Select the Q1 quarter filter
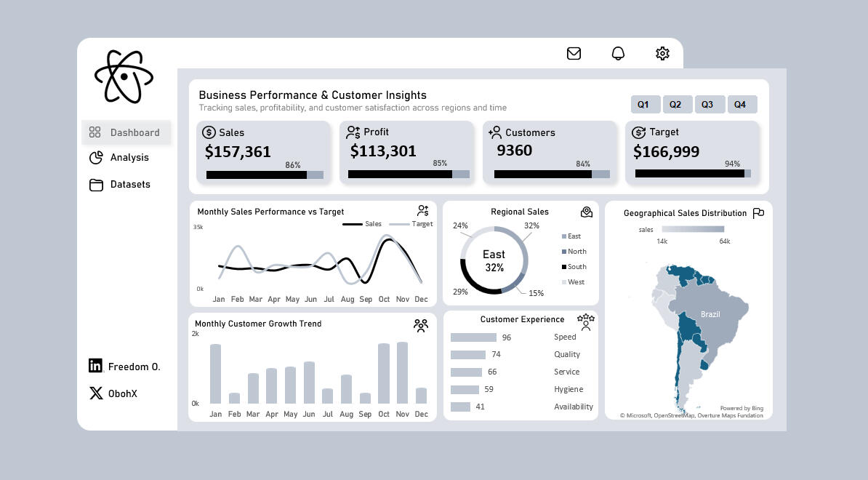The image size is (868, 480). coord(645,105)
